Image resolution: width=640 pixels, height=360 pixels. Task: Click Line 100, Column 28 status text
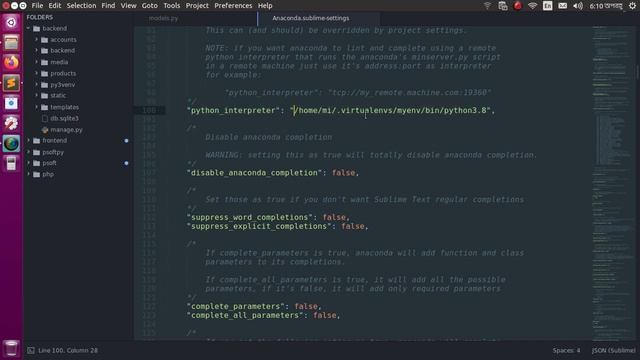68,350
